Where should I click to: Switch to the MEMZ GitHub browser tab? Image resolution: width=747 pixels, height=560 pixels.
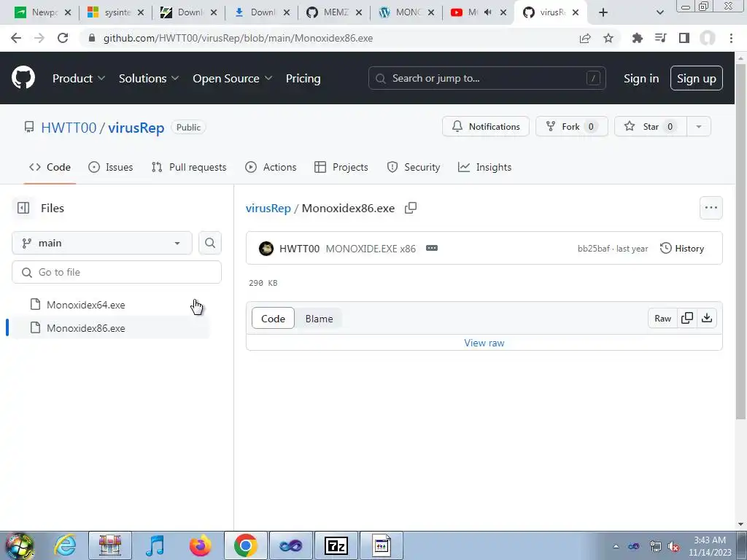pyautogui.click(x=334, y=13)
